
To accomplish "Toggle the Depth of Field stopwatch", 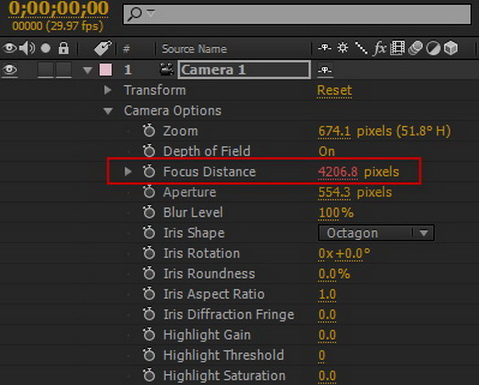I will coord(149,151).
